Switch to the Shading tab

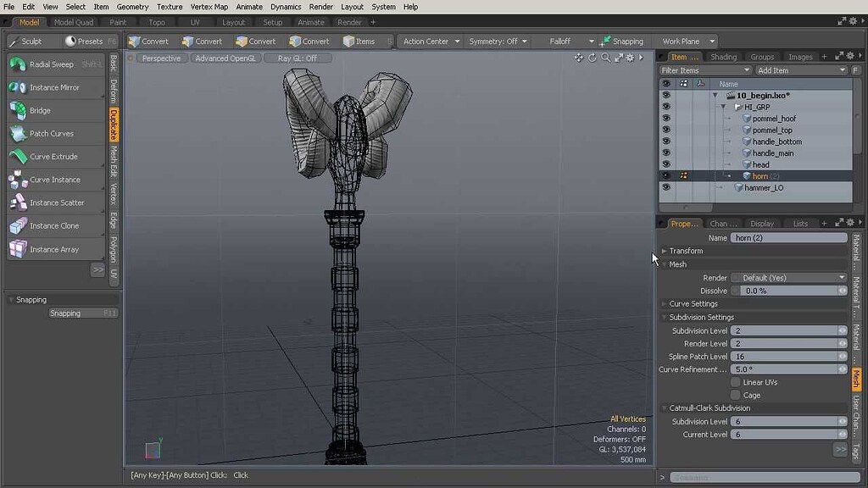pos(725,56)
